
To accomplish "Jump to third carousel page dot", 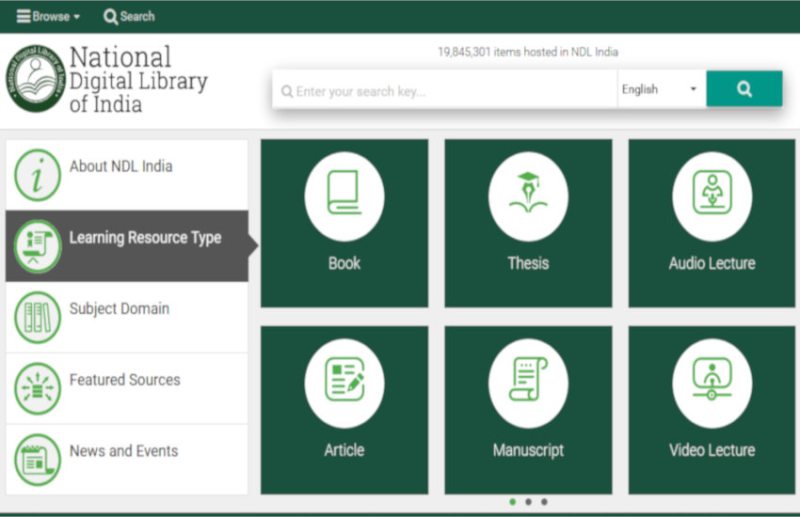I will pos(544,502).
